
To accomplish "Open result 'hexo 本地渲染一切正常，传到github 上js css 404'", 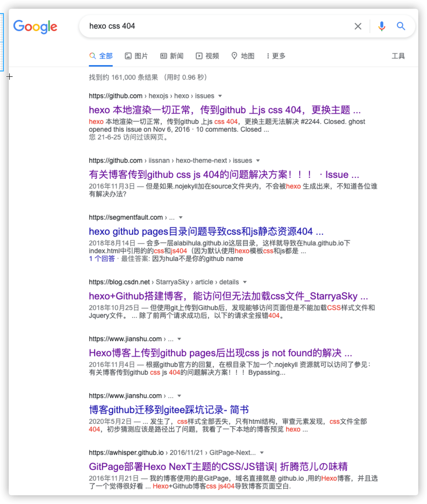I will click(225, 110).
